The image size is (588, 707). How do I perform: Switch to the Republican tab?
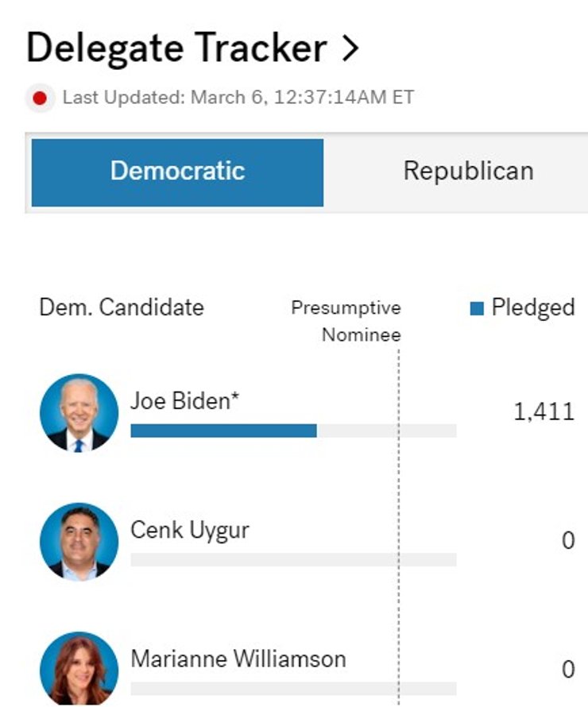[x=468, y=172]
